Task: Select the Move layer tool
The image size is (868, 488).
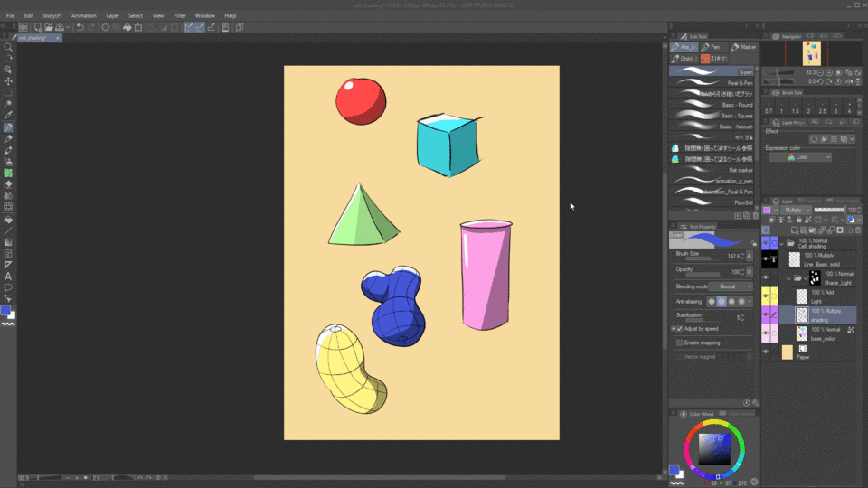Action: click(8, 81)
